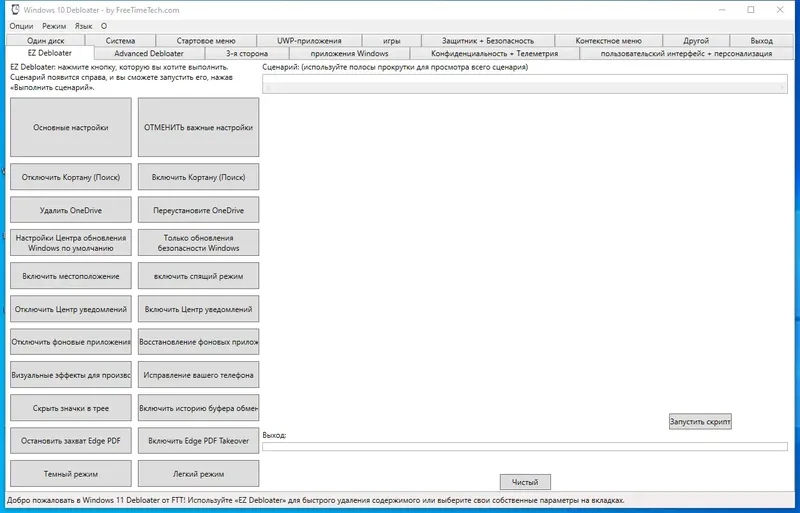Close the Windows 10 Debloater window
This screenshot has height=513, width=800.
[780, 10]
